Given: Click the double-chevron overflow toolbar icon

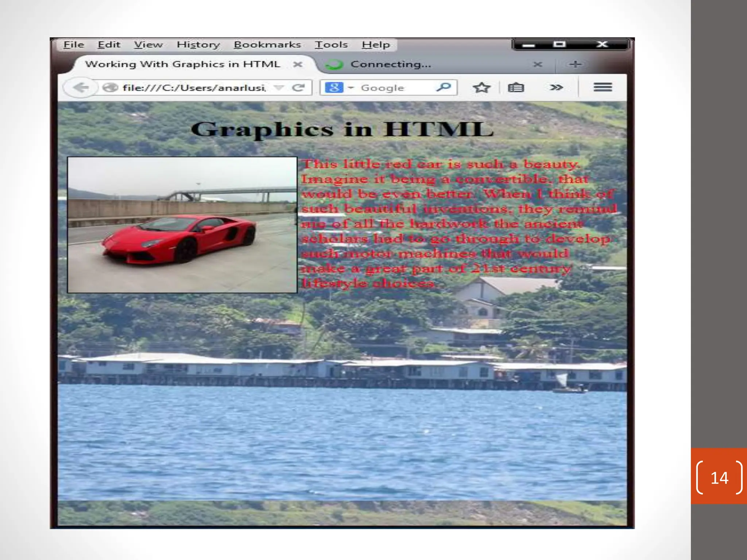Looking at the screenshot, I should pos(556,87).
